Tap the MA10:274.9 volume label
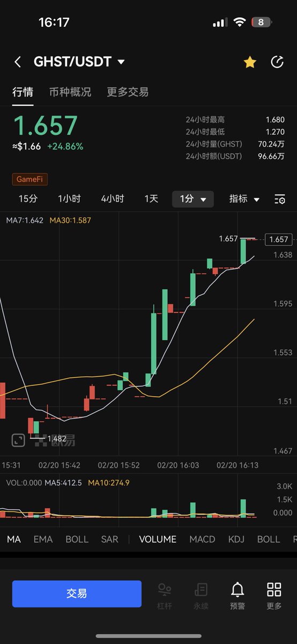Image resolution: width=297 pixels, height=644 pixels. pyautogui.click(x=109, y=483)
